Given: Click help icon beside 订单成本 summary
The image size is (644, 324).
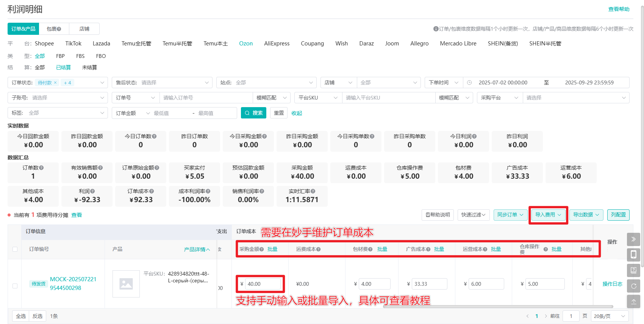Looking at the screenshot, I should pos(152,191).
